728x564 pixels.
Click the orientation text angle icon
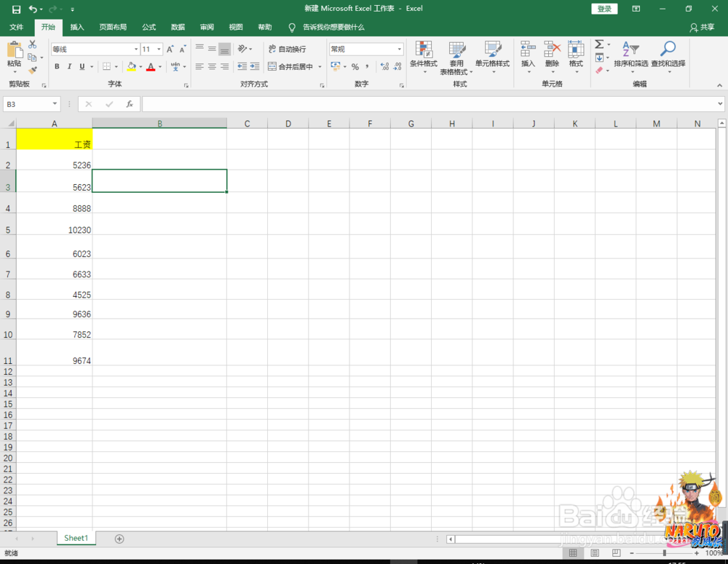click(242, 49)
